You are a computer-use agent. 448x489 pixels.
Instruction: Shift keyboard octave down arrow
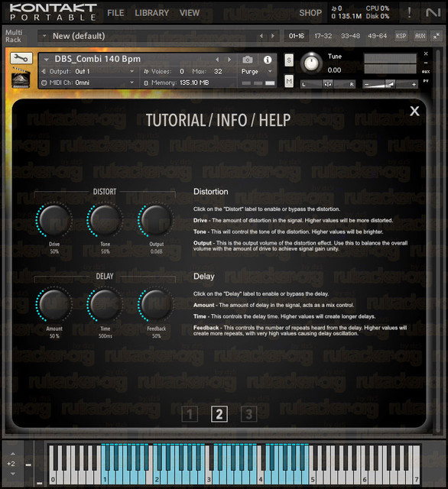tap(13, 474)
